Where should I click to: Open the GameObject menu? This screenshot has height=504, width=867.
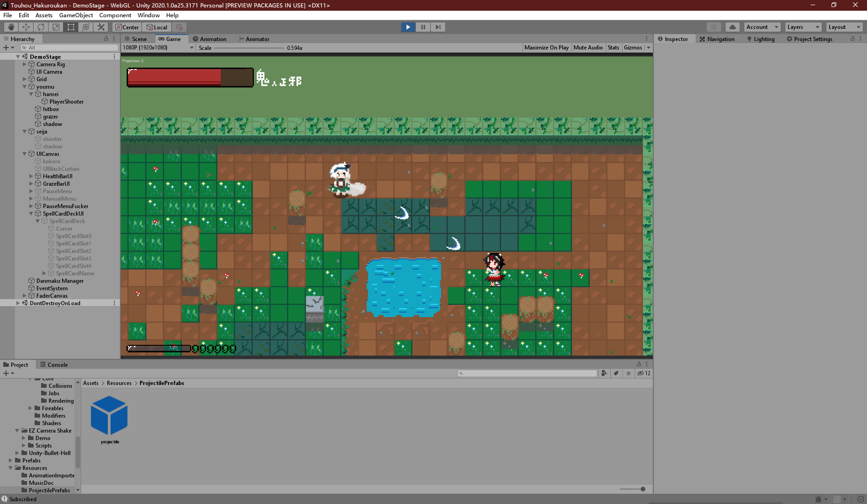(76, 15)
